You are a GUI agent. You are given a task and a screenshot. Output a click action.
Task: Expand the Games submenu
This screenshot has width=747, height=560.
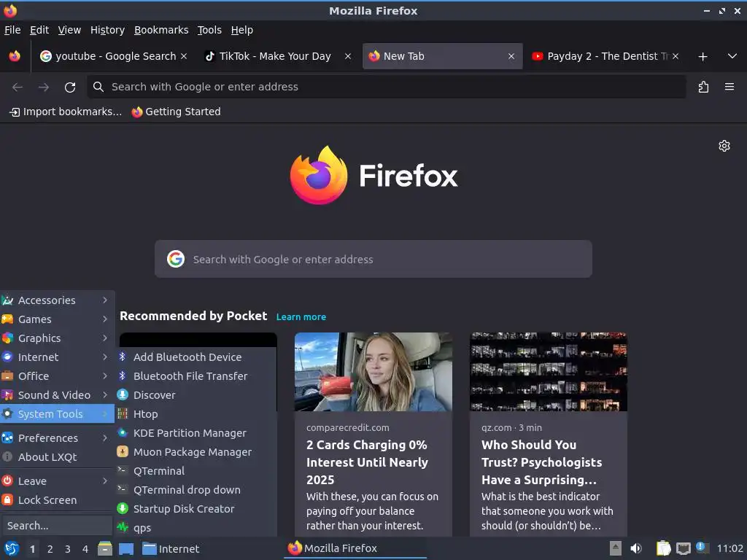(x=57, y=319)
